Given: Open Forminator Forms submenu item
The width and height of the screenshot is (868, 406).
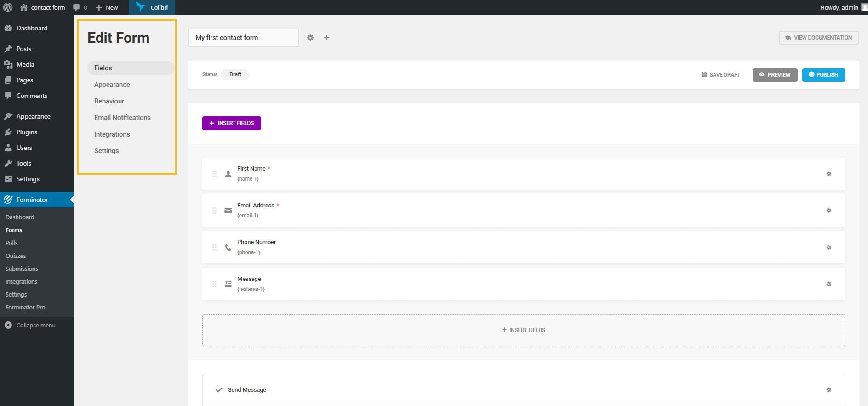Looking at the screenshot, I should tap(14, 230).
